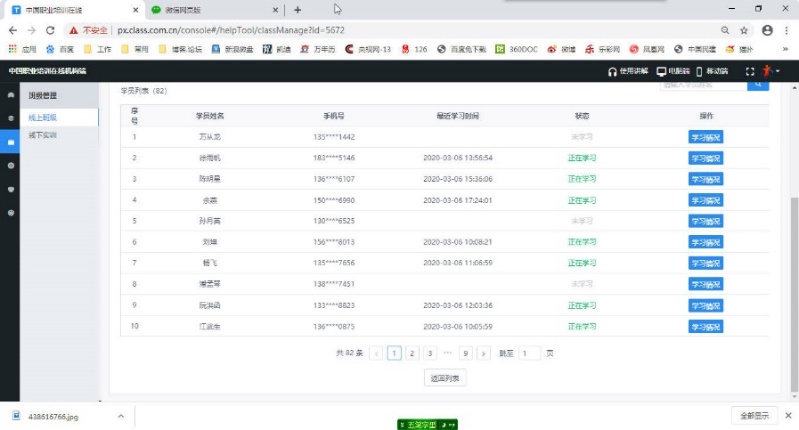The height and width of the screenshot is (430, 799).
Task: Click the page-jump number input field
Action: (529, 353)
